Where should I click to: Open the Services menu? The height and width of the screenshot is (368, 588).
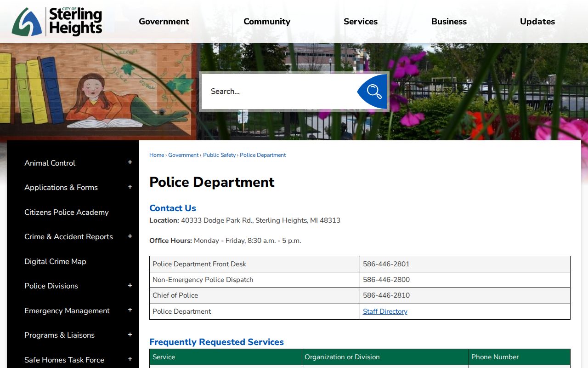coord(361,22)
